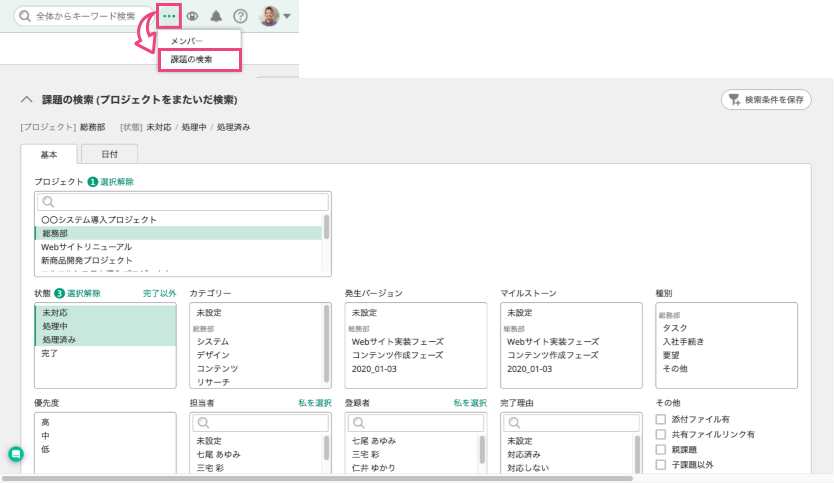This screenshot has width=834, height=483.
Task: Click 私を選択 beside 登録者
Action: [x=470, y=403]
